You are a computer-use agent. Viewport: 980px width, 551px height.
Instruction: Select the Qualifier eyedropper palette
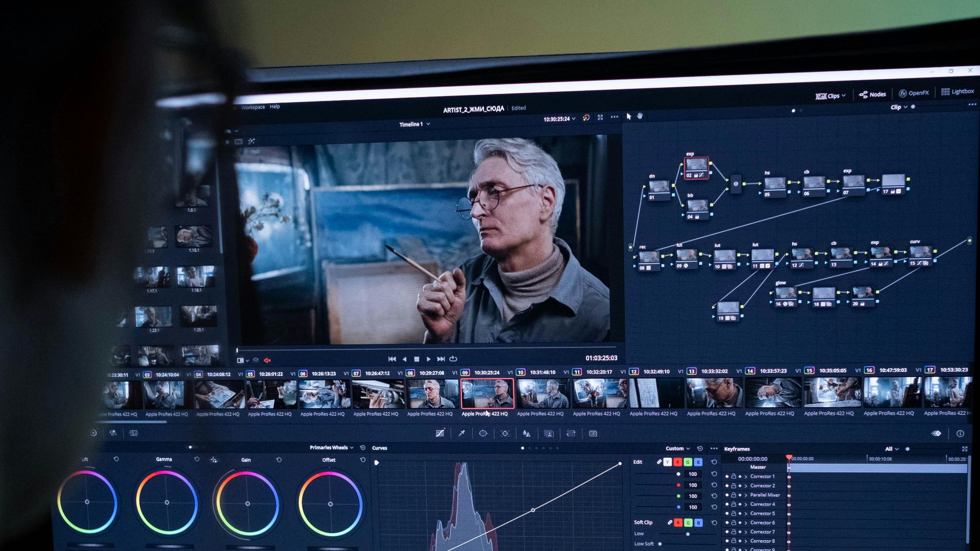coord(461,433)
